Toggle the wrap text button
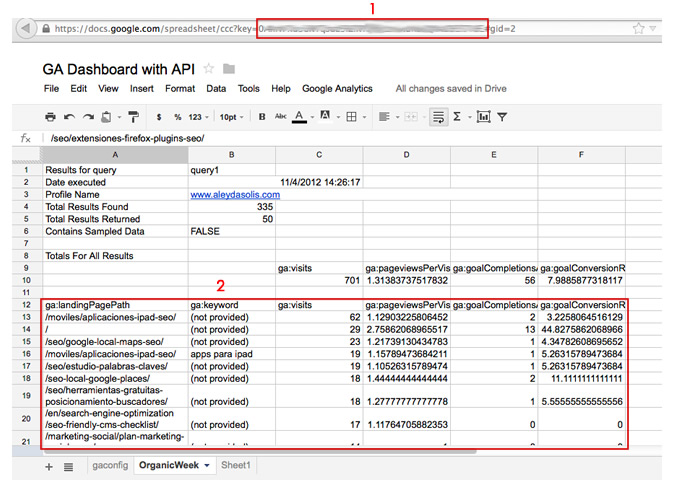The height and width of the screenshot is (491, 674). point(438,117)
